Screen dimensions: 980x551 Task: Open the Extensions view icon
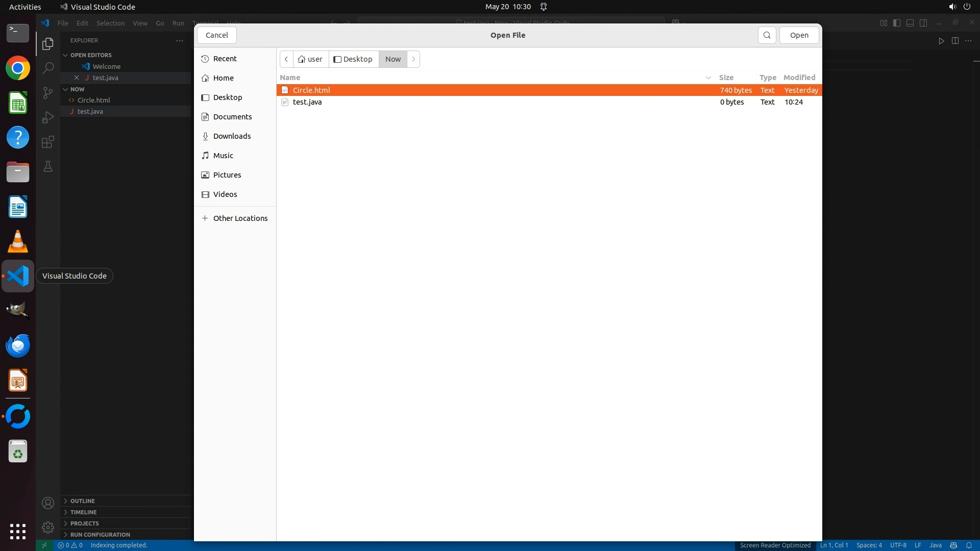(x=48, y=142)
